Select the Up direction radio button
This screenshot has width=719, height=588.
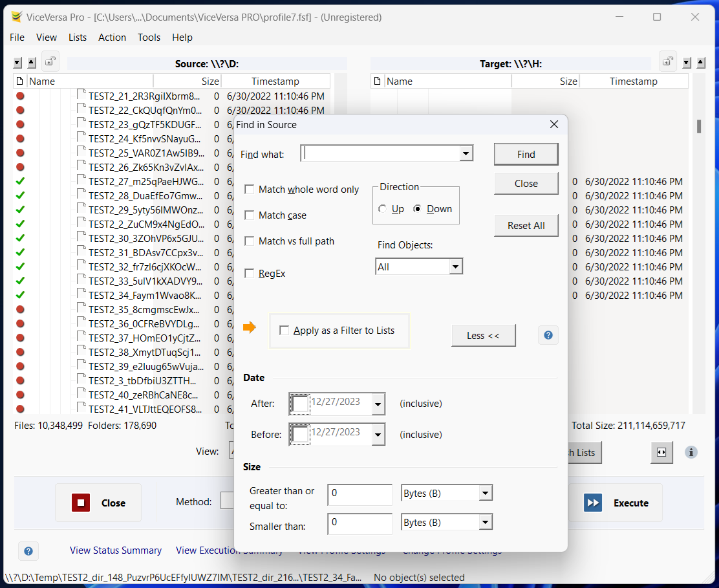pyautogui.click(x=382, y=209)
